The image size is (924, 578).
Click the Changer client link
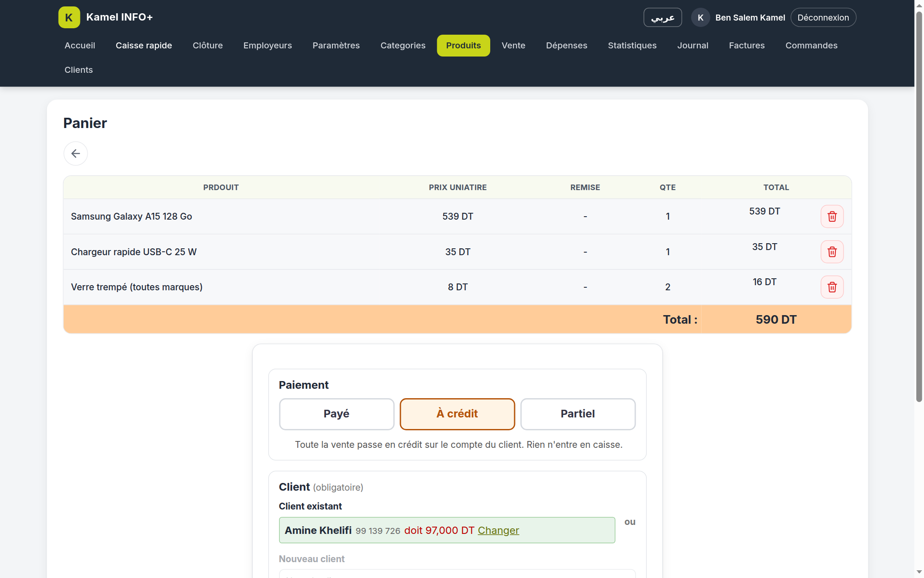click(498, 530)
